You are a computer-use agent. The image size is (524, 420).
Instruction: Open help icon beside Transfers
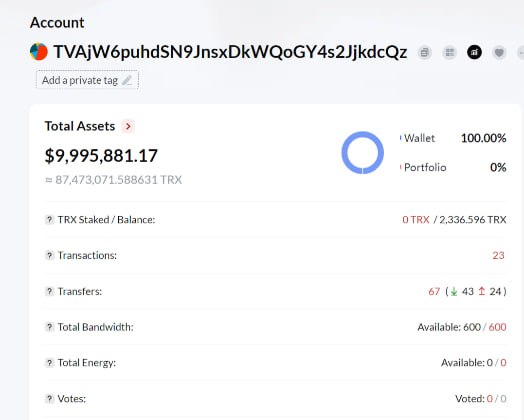49,291
